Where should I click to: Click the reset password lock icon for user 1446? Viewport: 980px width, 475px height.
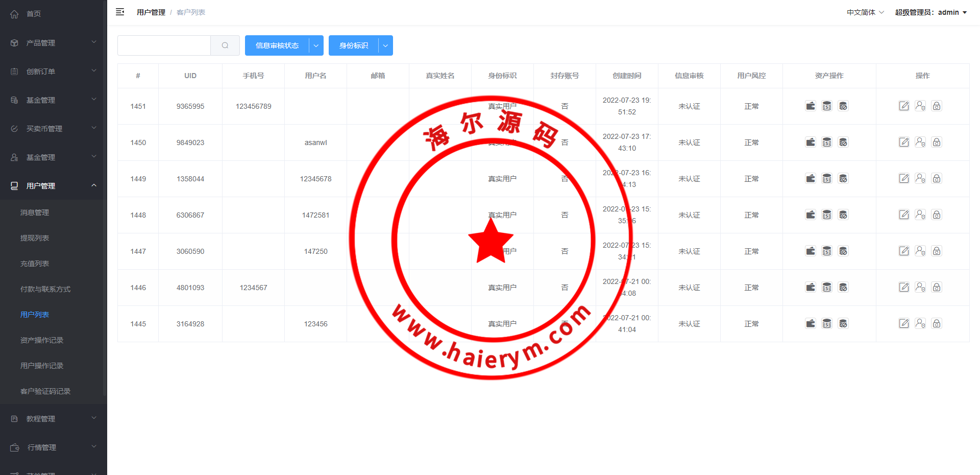pos(937,288)
